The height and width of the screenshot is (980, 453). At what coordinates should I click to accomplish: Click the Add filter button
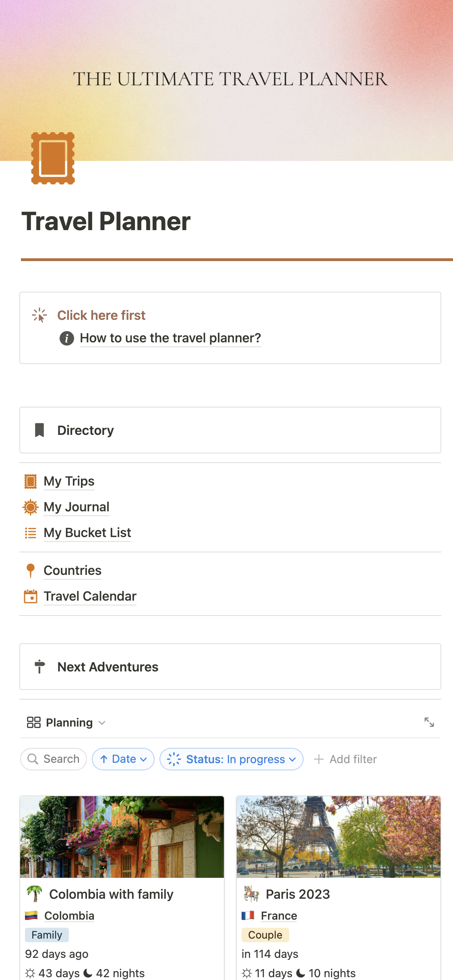(345, 759)
